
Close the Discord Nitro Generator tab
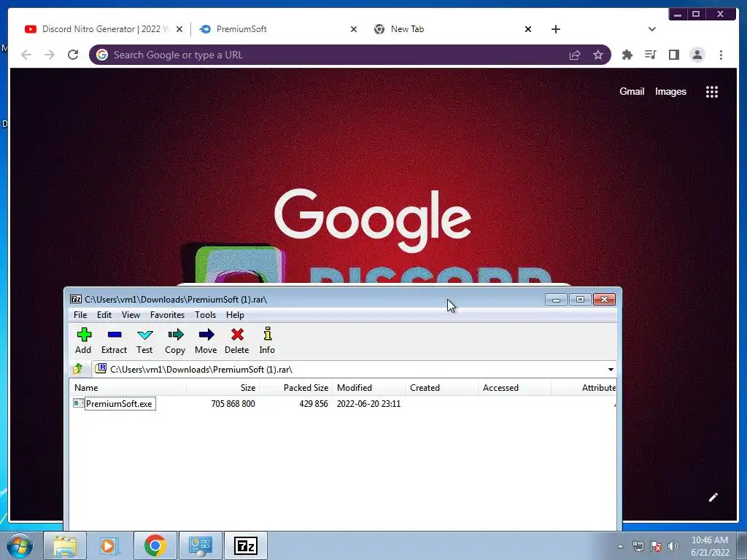[179, 29]
